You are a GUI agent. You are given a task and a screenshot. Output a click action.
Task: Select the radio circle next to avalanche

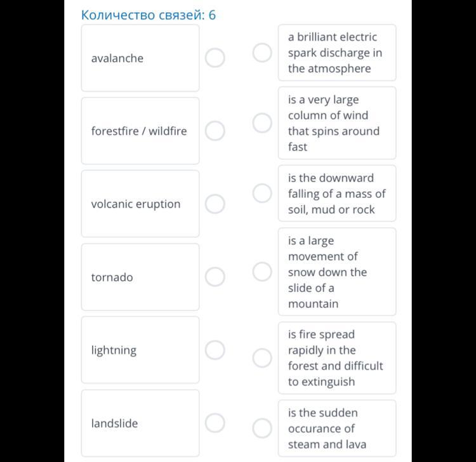point(215,58)
